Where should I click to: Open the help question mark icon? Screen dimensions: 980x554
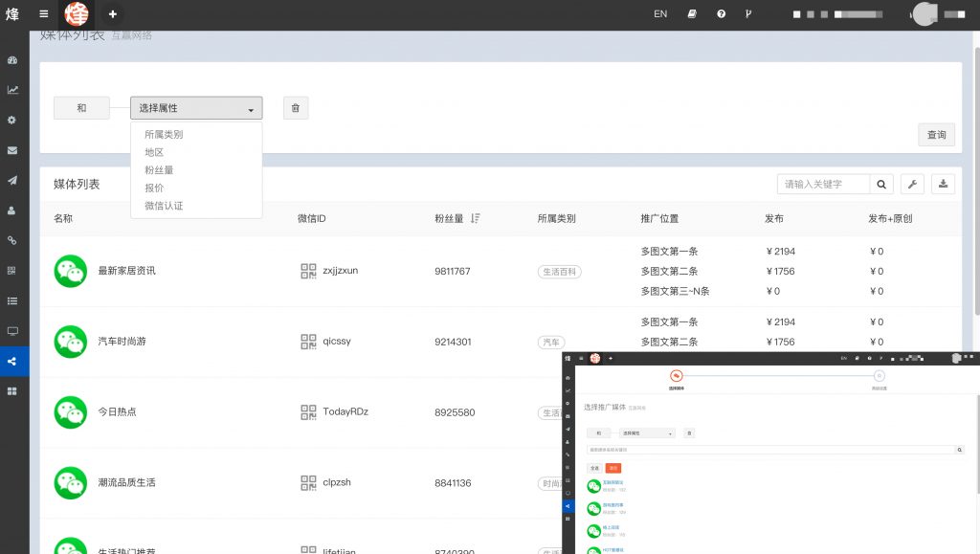[722, 13]
